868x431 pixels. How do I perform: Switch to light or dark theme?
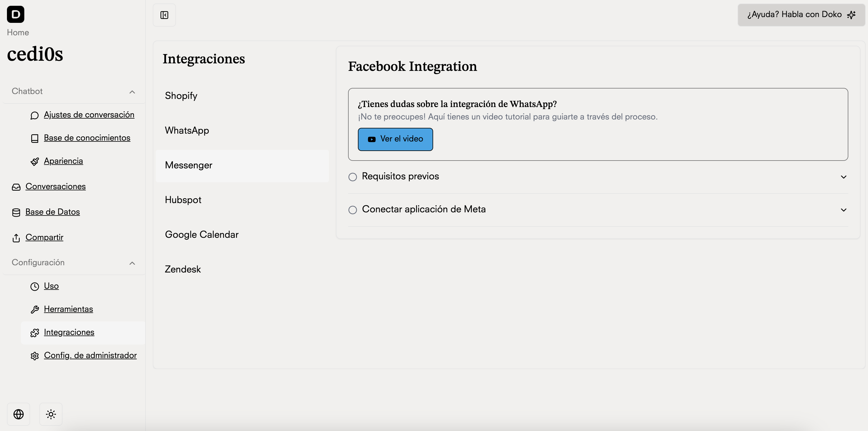click(51, 414)
